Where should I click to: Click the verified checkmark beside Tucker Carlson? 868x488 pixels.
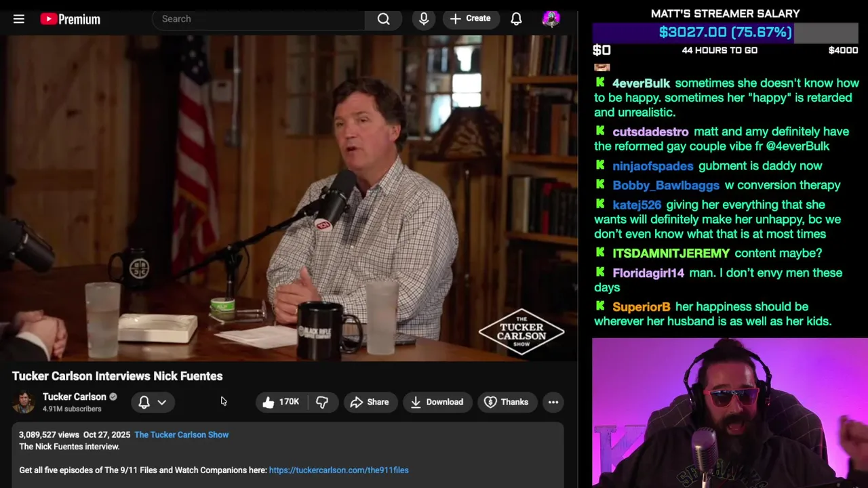coord(113,397)
